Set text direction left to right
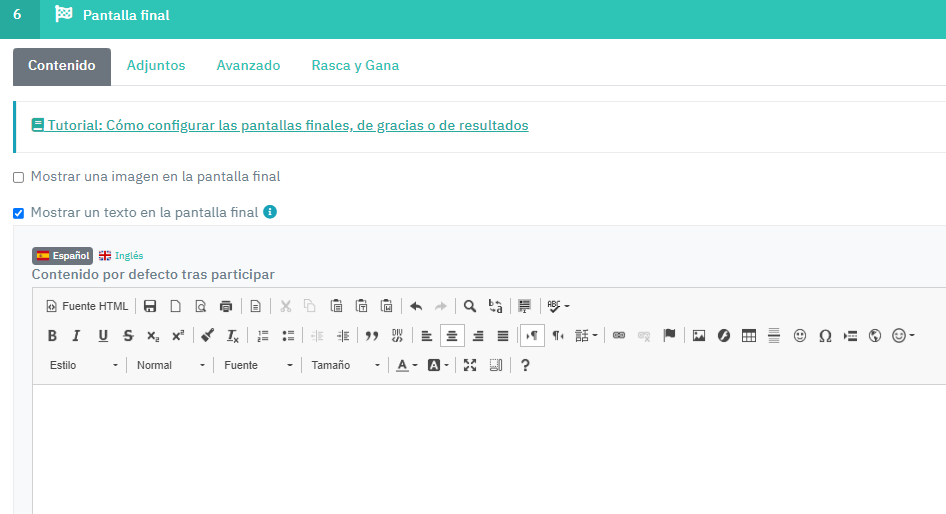Screen dimensions: 946x514 (x=532, y=335)
